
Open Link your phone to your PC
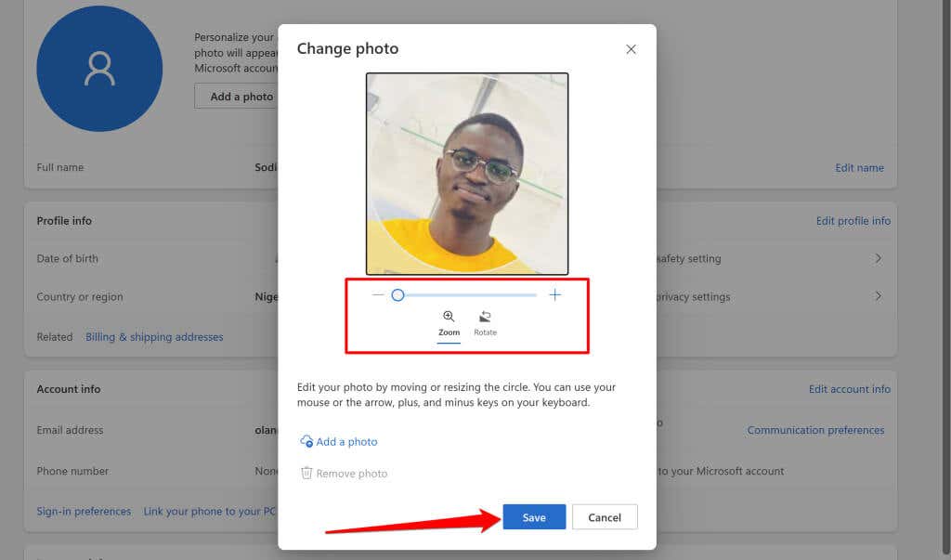[x=210, y=512]
